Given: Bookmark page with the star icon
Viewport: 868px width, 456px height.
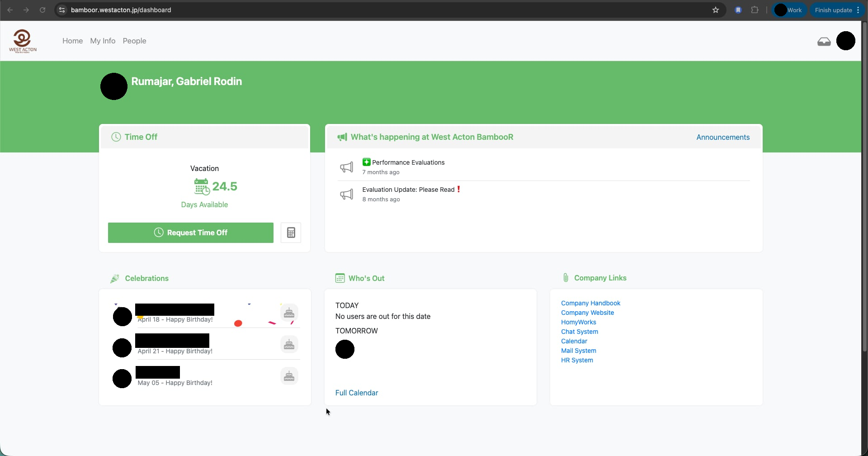Looking at the screenshot, I should pos(715,10).
